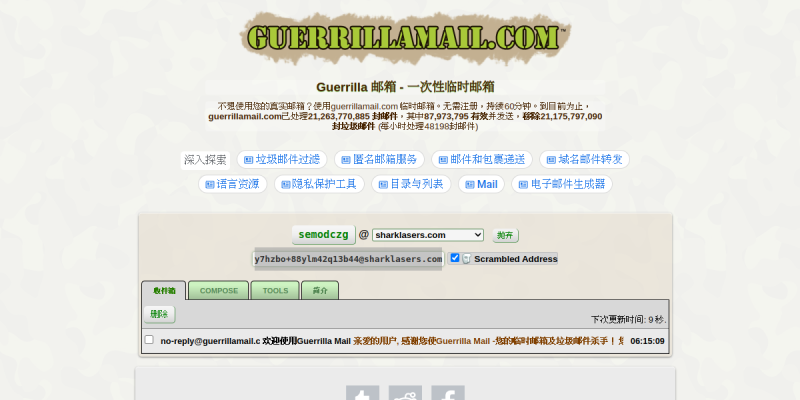Click the Guerrilla 邮箱 - 一次性临时邮箱 heading
Viewport: 800px width, 400px height.
click(x=405, y=87)
